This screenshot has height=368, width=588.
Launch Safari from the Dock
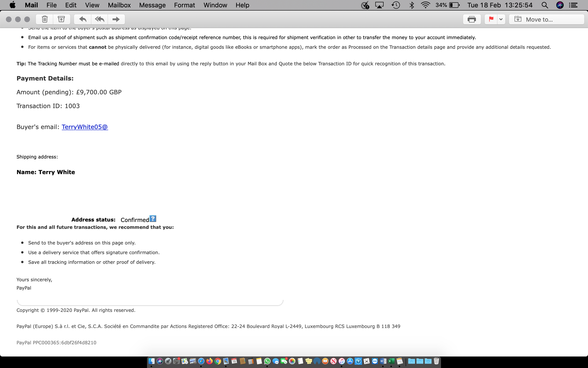click(x=201, y=361)
